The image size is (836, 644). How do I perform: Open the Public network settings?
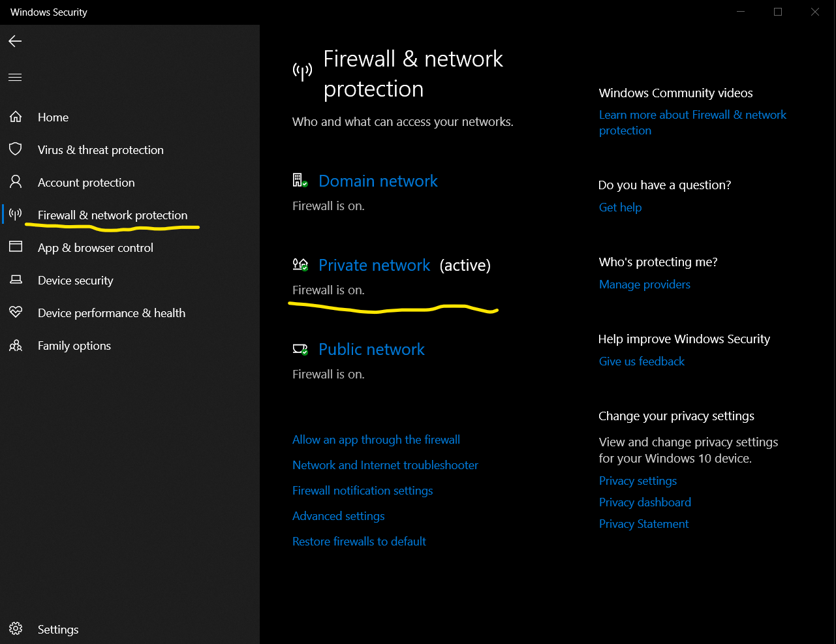[371, 350]
